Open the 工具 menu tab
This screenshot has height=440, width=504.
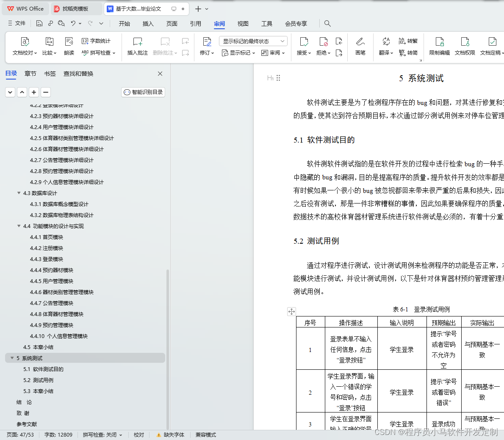(x=267, y=24)
